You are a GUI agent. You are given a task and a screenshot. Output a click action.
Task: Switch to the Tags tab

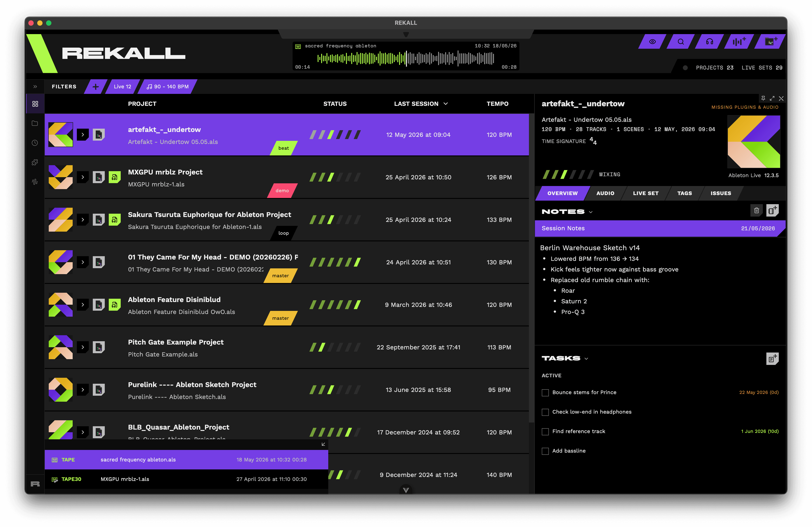point(684,193)
